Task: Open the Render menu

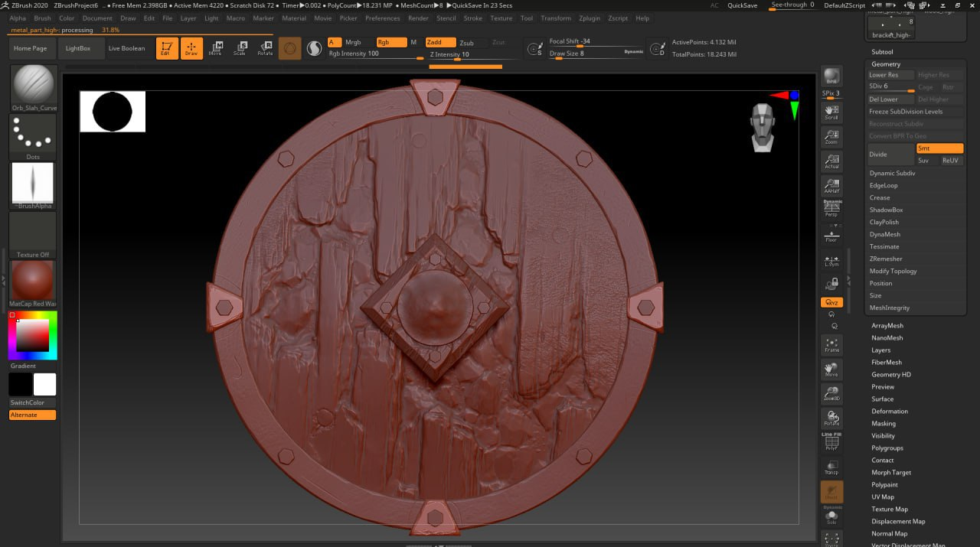Action: click(418, 18)
